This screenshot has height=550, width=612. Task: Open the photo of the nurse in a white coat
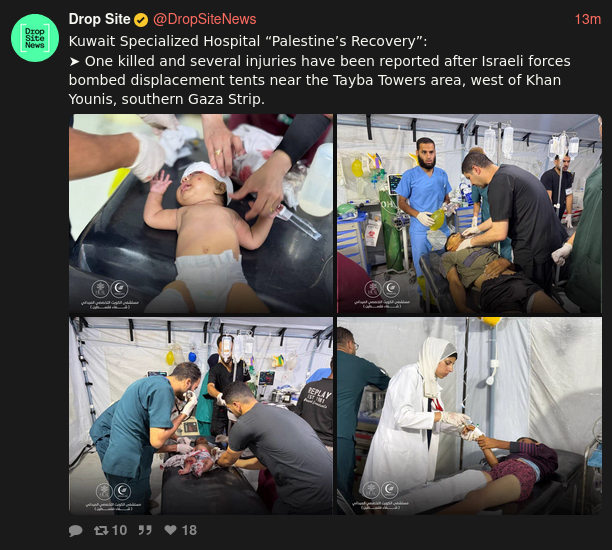click(x=470, y=416)
